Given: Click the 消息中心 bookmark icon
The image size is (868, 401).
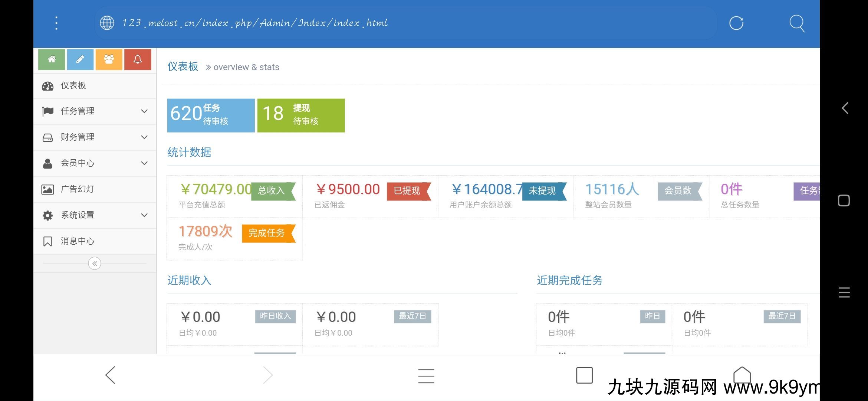Looking at the screenshot, I should pyautogui.click(x=47, y=241).
